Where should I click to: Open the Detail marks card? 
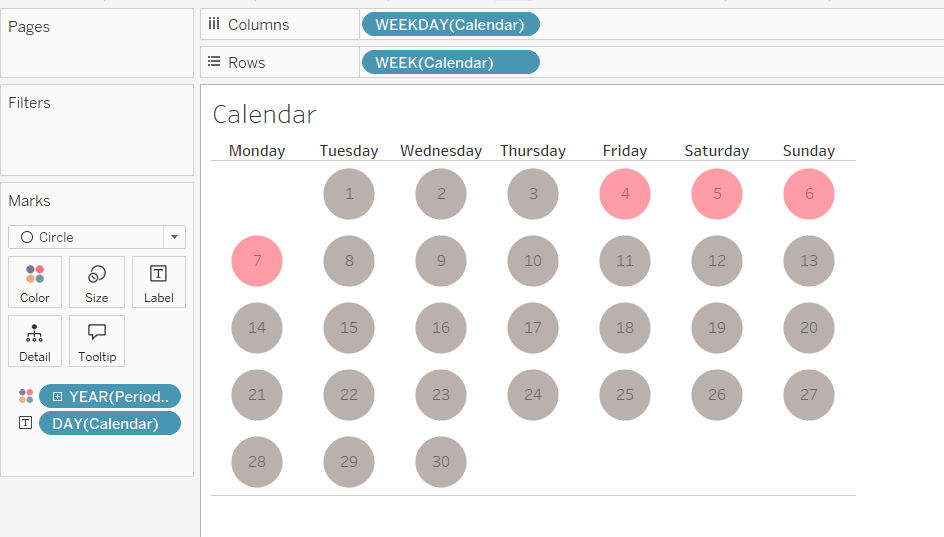pos(35,341)
